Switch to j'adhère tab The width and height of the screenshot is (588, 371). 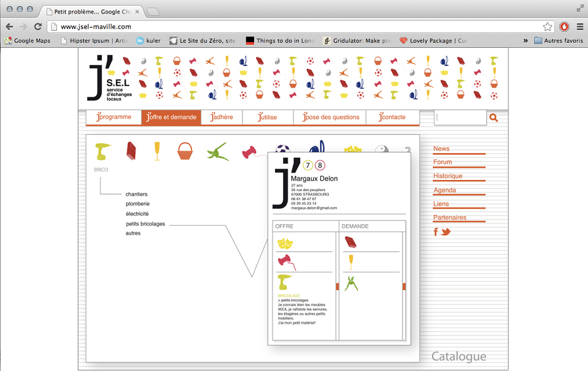pos(222,118)
